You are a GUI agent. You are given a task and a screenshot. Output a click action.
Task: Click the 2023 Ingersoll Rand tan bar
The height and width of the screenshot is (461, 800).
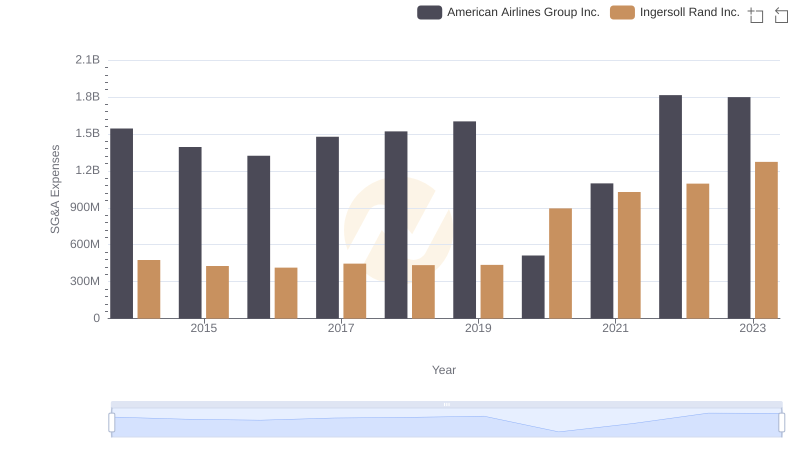pos(766,240)
